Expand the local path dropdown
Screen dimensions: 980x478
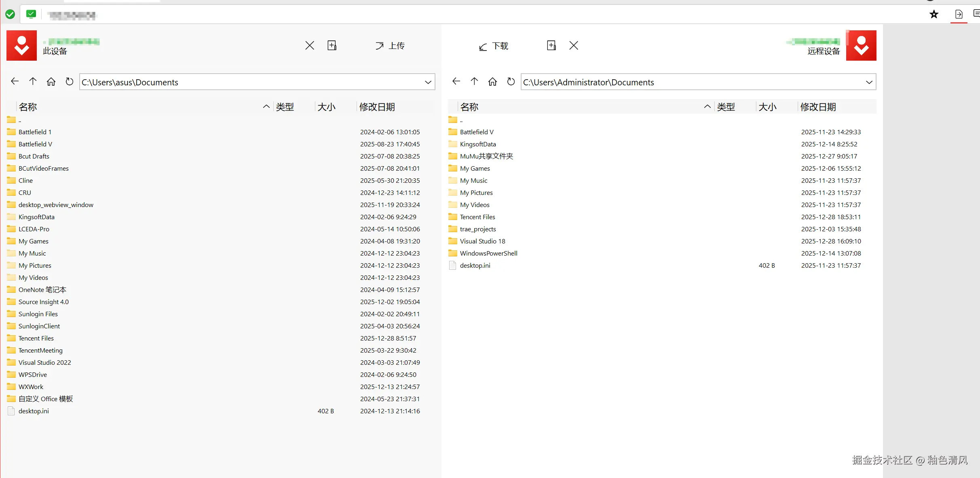click(x=428, y=82)
